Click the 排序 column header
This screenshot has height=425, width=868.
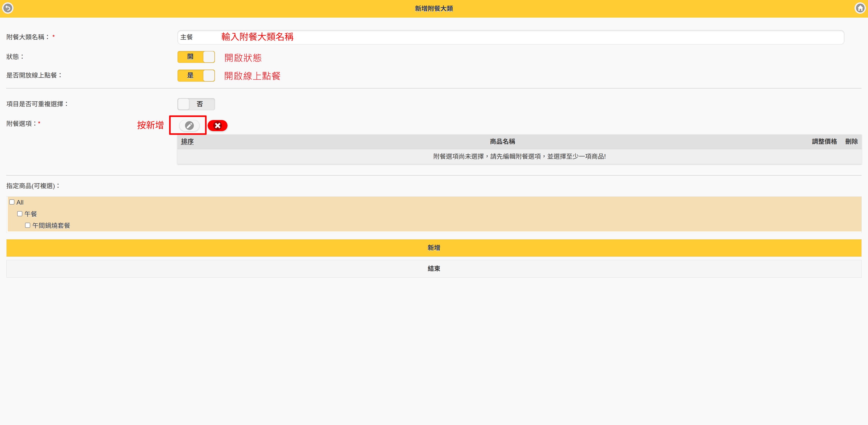(187, 142)
